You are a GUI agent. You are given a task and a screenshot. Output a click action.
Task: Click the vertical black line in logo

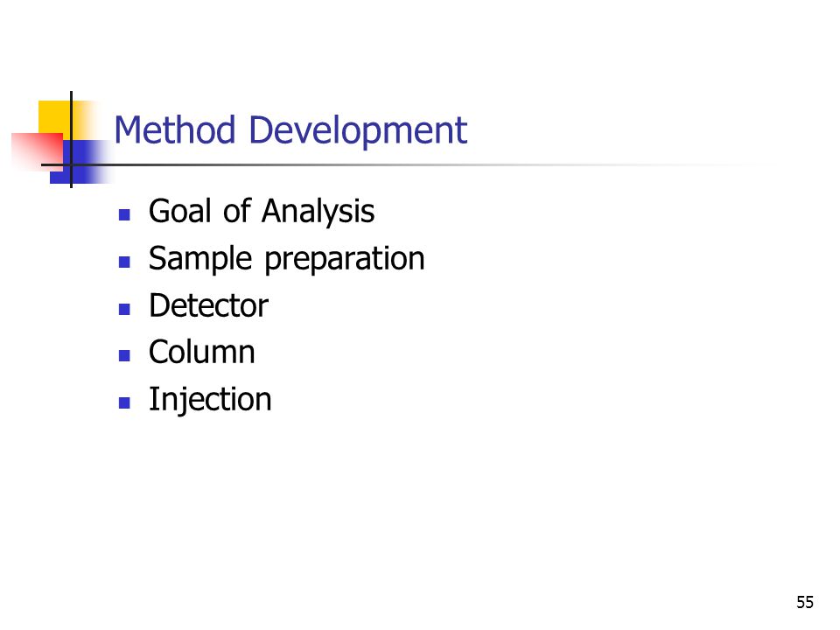(x=71, y=139)
